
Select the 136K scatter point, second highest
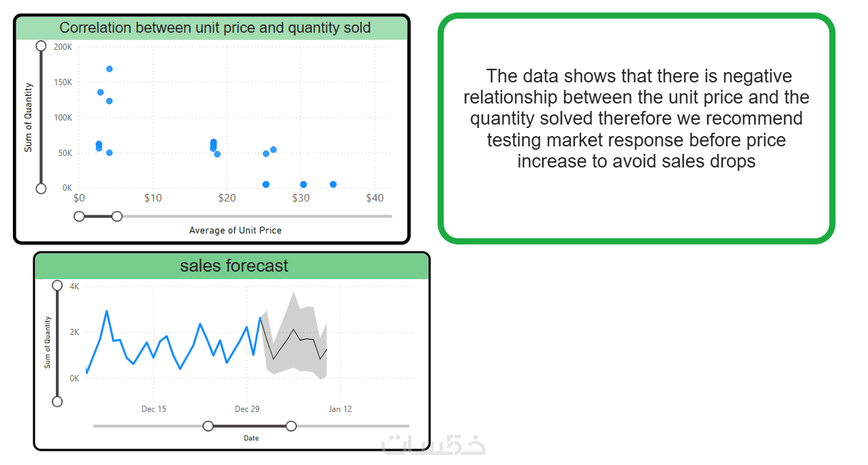coord(100,93)
